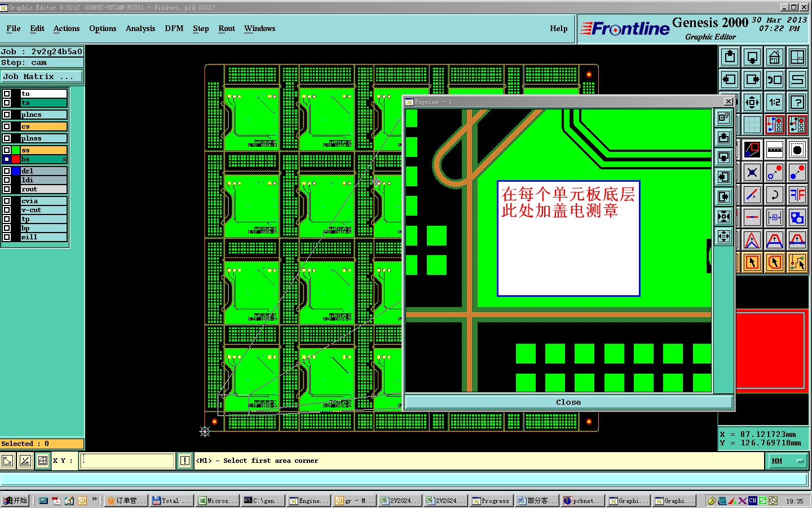
Task: Click the green color swatch of the ss layer
Action: tap(16, 150)
